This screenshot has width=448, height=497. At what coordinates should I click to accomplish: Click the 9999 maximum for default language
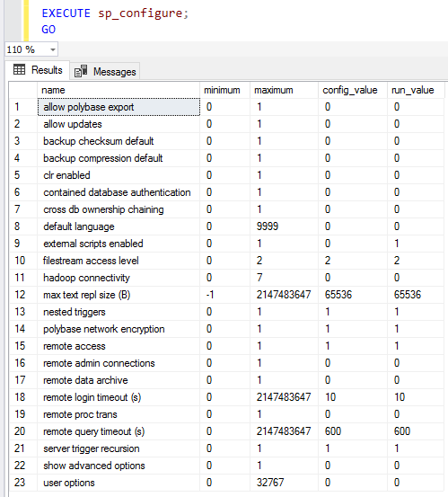[284, 226]
